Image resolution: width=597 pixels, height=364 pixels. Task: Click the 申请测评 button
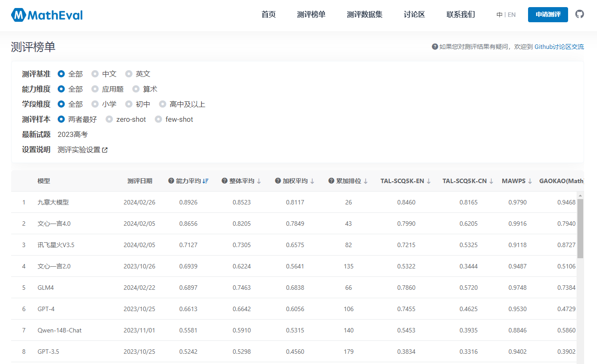[x=548, y=15]
